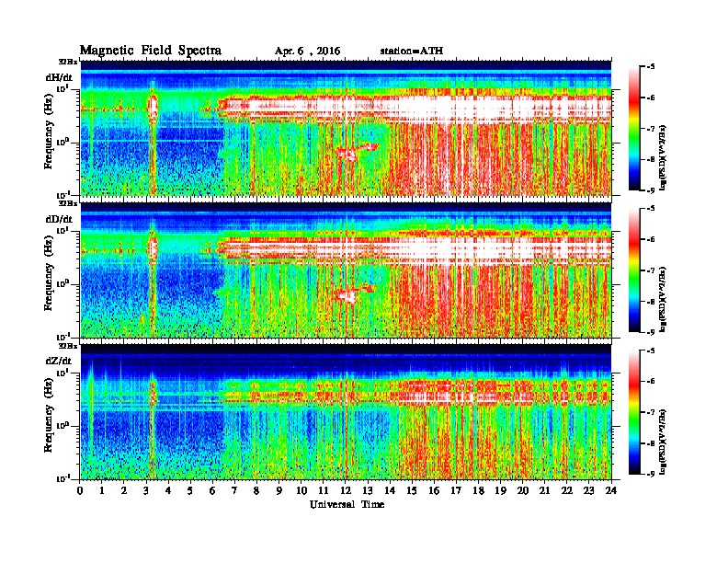The image size is (728, 563).
Task: Click the '9' hour tick label
Action: click(x=279, y=491)
